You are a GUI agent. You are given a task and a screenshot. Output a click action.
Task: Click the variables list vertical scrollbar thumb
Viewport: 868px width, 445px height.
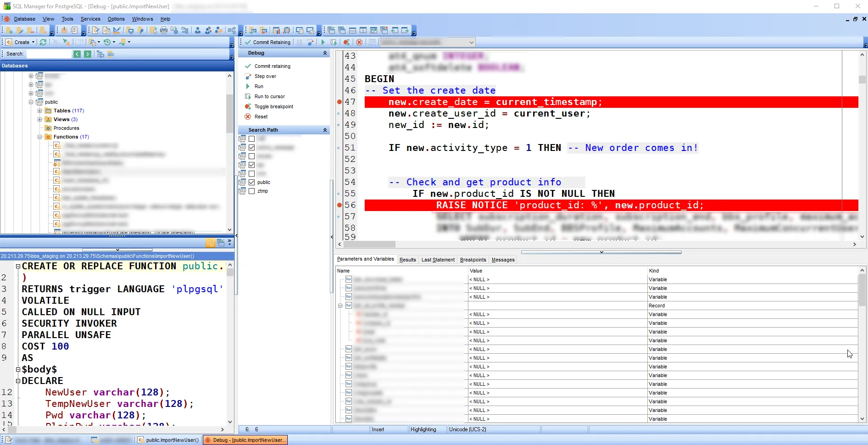click(x=862, y=290)
